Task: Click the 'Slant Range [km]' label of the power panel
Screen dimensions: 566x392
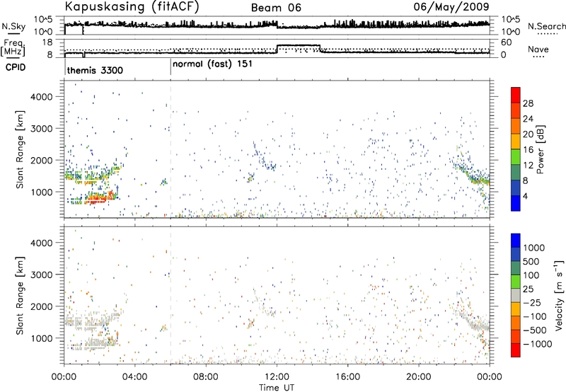Action: coord(20,149)
